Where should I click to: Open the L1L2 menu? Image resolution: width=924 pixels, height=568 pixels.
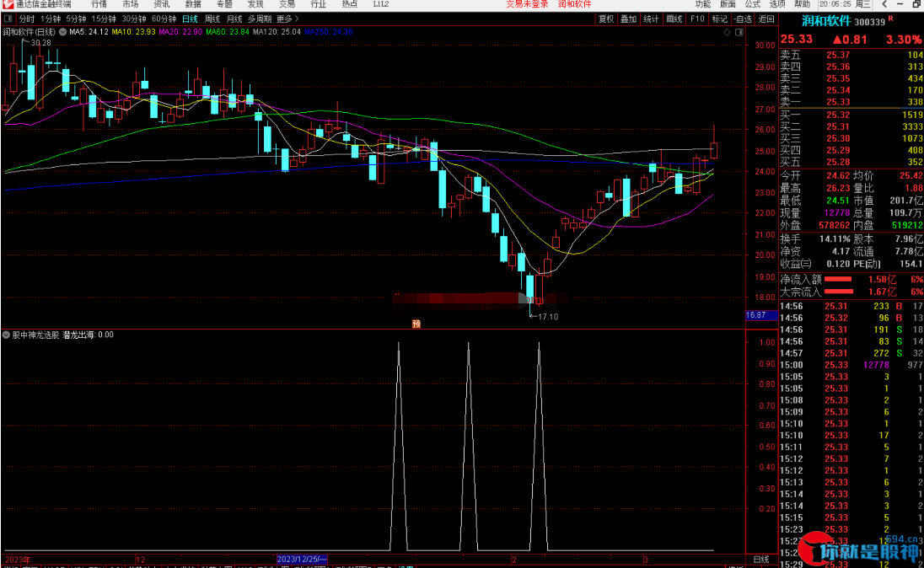[x=381, y=4]
